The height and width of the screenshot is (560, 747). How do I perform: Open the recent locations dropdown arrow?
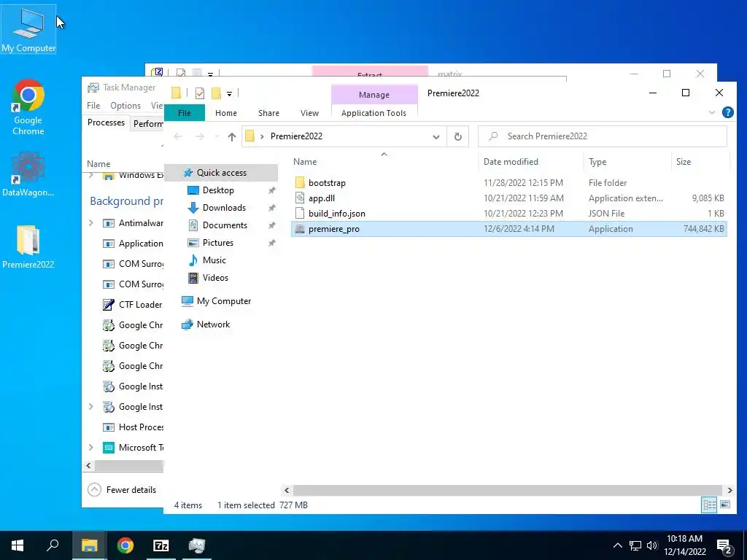coord(217,136)
